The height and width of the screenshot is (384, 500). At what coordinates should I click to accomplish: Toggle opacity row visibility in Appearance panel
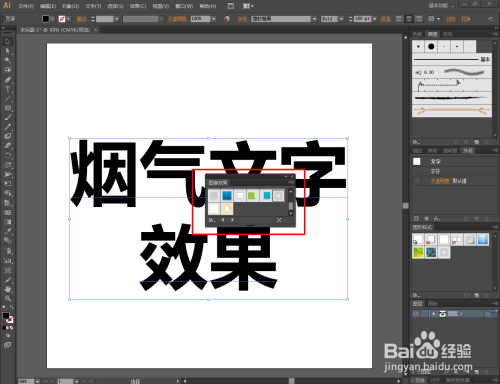pyautogui.click(x=417, y=181)
